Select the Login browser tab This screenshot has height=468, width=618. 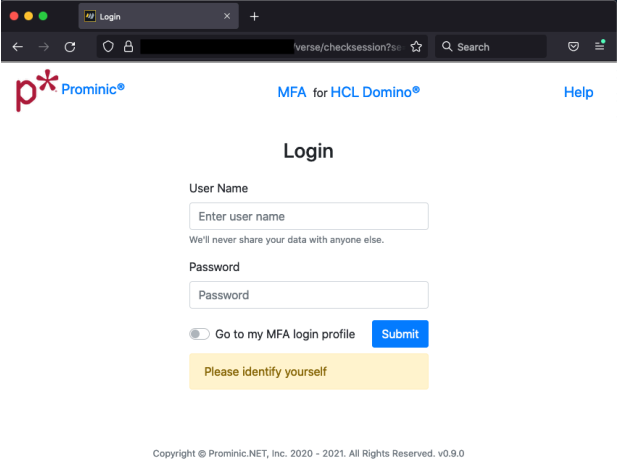[158, 16]
